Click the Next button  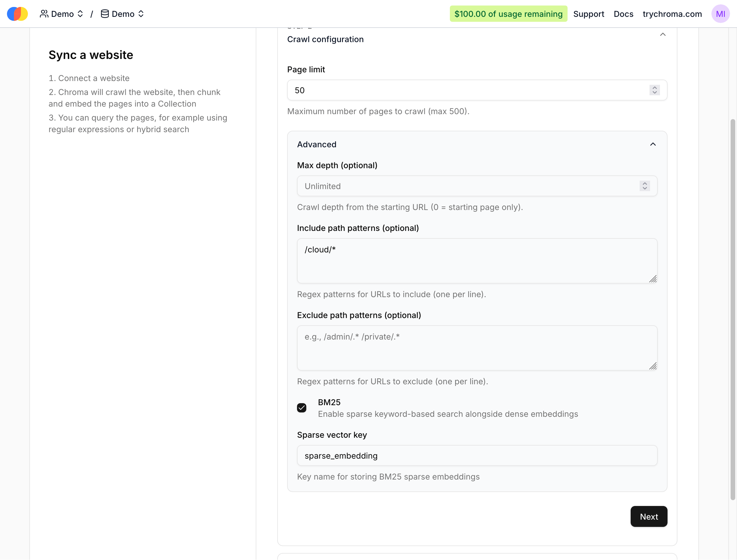649,516
